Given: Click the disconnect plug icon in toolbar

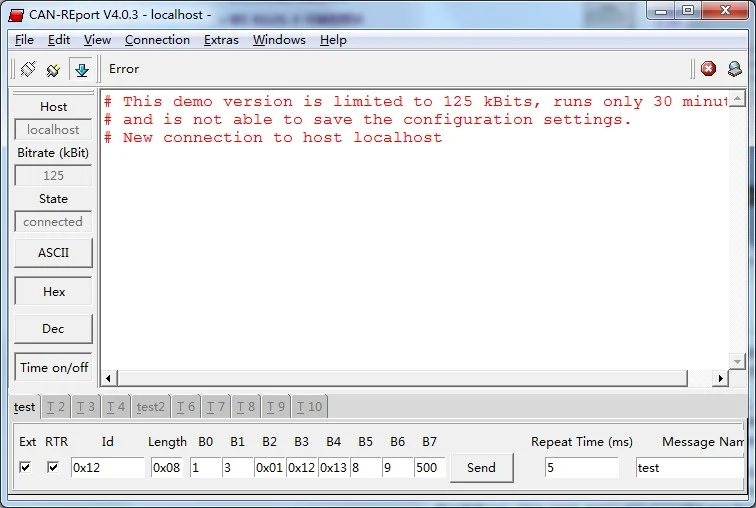Looking at the screenshot, I should click(x=53, y=69).
